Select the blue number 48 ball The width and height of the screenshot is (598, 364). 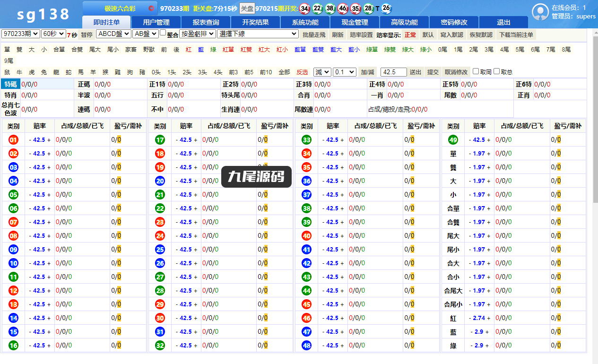pyautogui.click(x=306, y=346)
